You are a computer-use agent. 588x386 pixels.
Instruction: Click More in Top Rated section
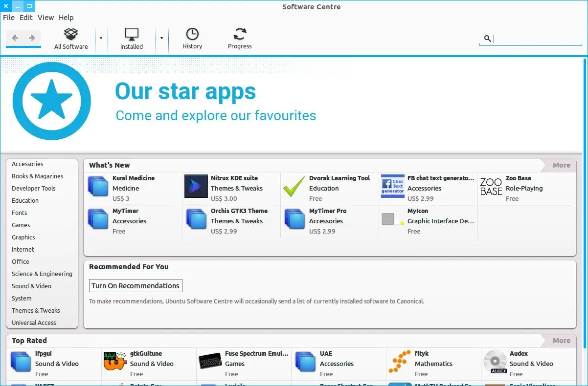562,341
